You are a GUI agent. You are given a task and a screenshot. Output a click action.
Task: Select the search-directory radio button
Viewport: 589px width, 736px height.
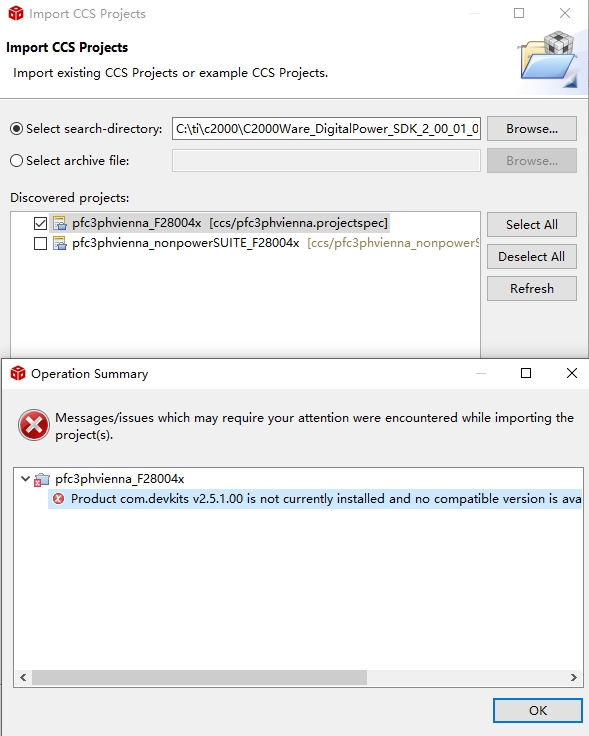click(x=16, y=129)
